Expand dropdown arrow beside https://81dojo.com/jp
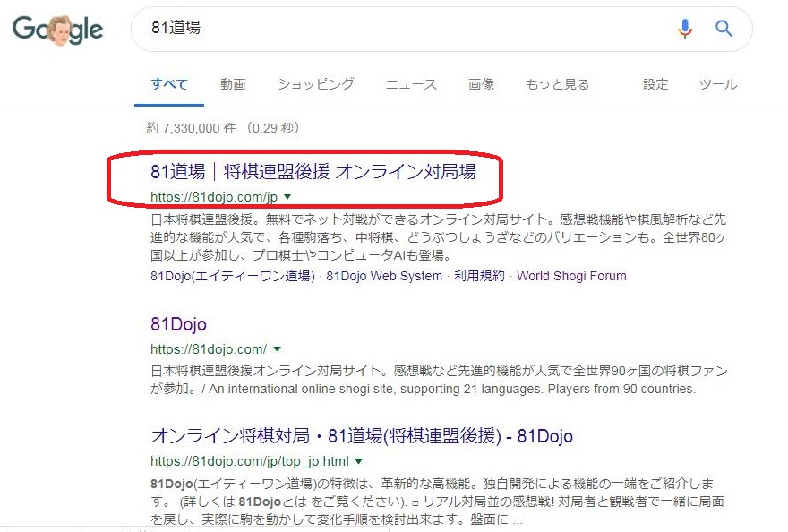Viewport: 788px width, 532px height. tap(287, 197)
